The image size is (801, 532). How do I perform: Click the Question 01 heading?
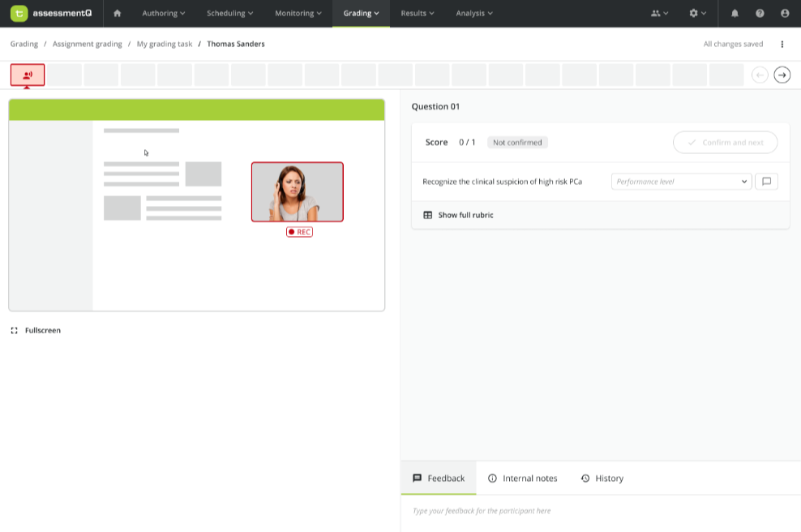435,106
